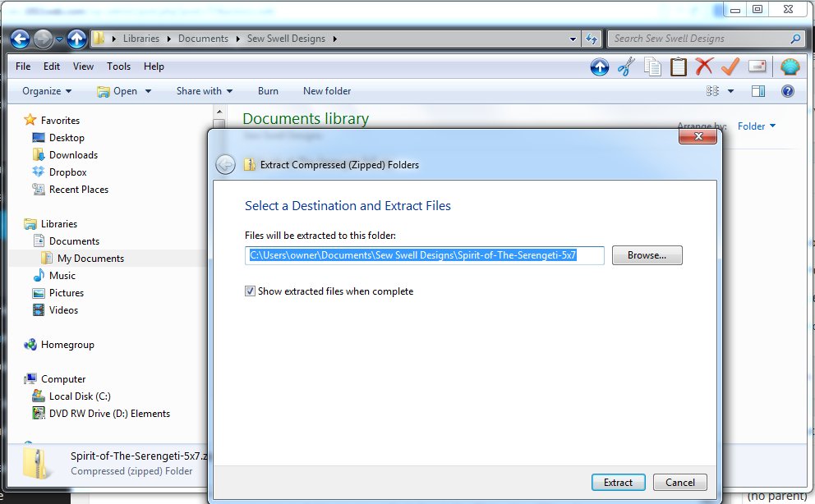This screenshot has width=815, height=504.
Task: Select My Documents in navigation pane
Action: point(83,258)
